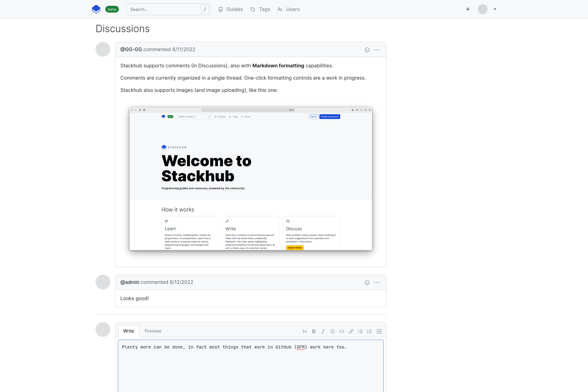Click the Heading formatting icon
The height and width of the screenshot is (392, 588).
pos(304,331)
